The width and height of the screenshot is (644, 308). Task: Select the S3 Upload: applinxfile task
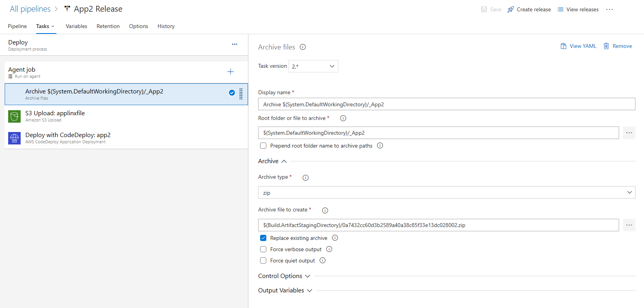tap(126, 116)
